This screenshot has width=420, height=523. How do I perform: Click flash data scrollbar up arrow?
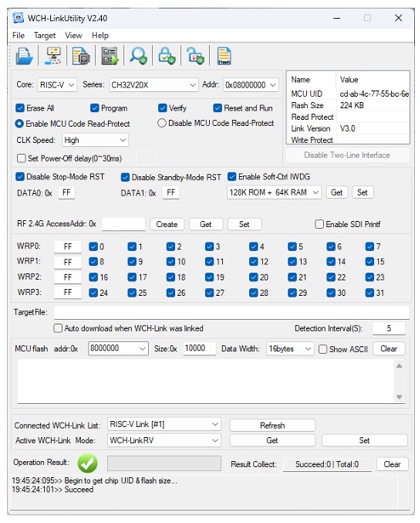point(400,366)
